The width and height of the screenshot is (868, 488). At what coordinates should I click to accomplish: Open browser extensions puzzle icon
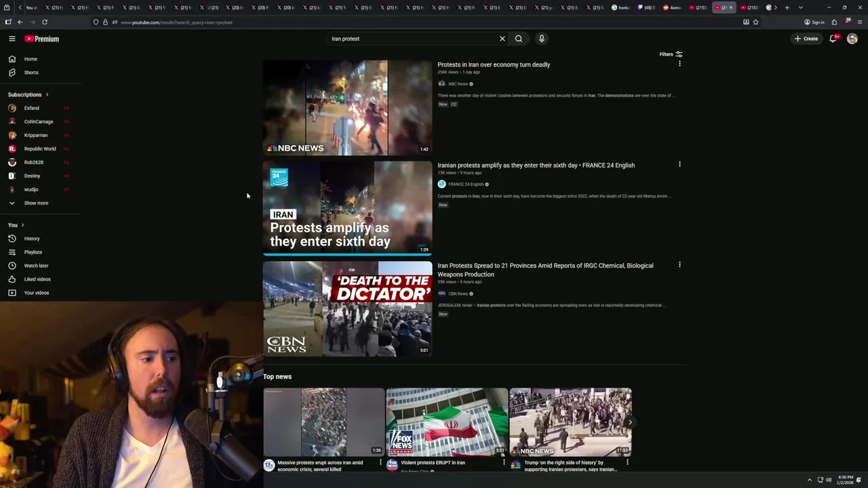tap(834, 22)
